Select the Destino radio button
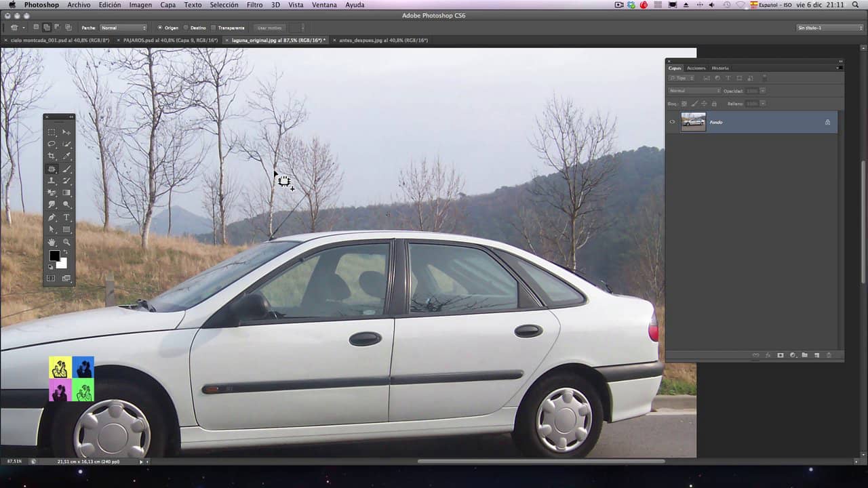Image resolution: width=868 pixels, height=488 pixels. (x=186, y=28)
